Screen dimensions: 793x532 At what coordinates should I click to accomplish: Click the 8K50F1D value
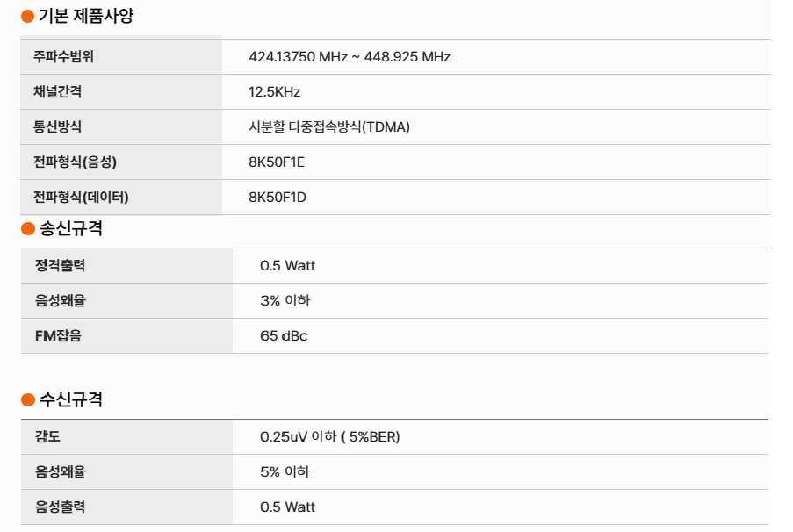point(278,198)
